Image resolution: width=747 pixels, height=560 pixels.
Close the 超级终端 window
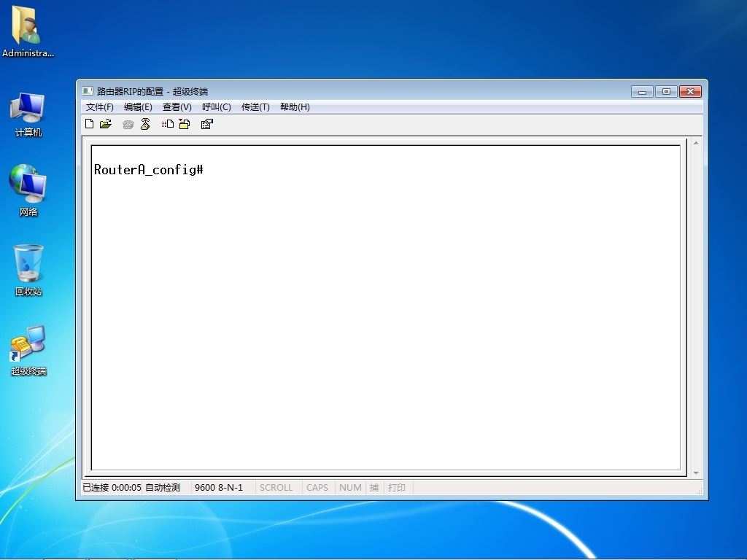click(690, 91)
